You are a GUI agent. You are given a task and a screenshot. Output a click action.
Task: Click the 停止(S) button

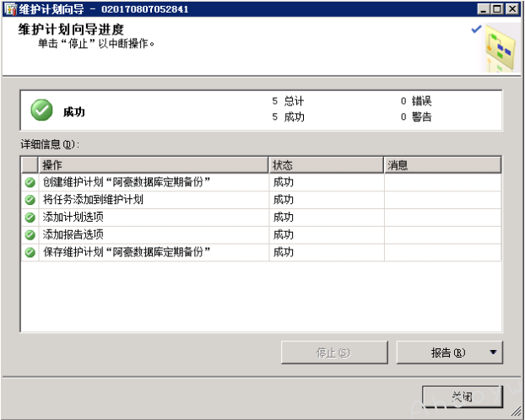tap(333, 353)
